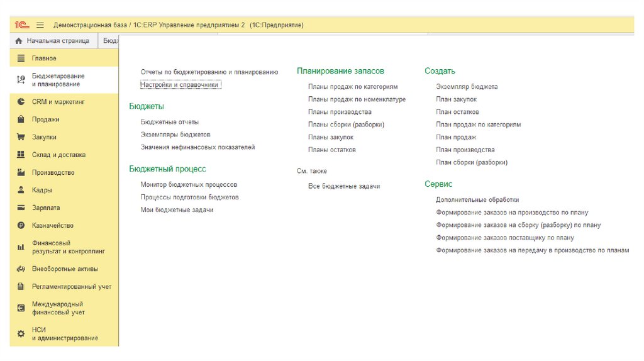Click the Казначейство coin icon
The image size is (644, 361).
[21, 226]
